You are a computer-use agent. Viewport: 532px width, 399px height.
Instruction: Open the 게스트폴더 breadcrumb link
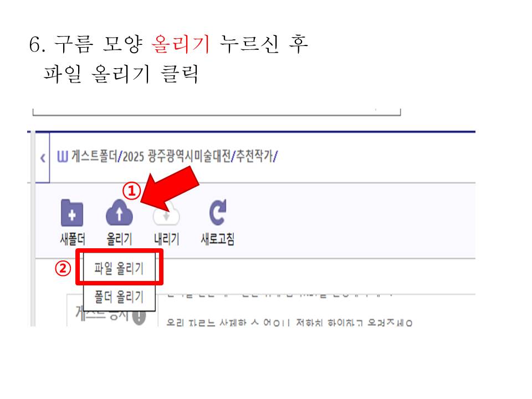click(94, 156)
